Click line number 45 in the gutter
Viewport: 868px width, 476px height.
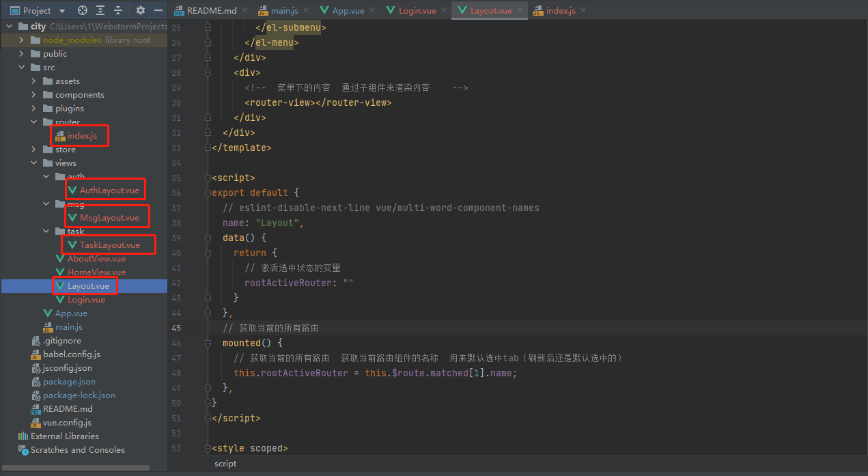(x=176, y=328)
